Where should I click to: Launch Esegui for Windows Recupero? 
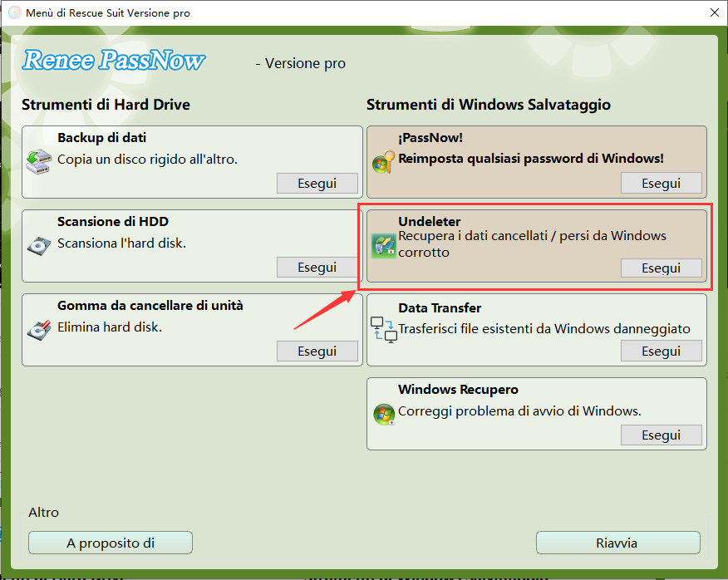click(662, 435)
